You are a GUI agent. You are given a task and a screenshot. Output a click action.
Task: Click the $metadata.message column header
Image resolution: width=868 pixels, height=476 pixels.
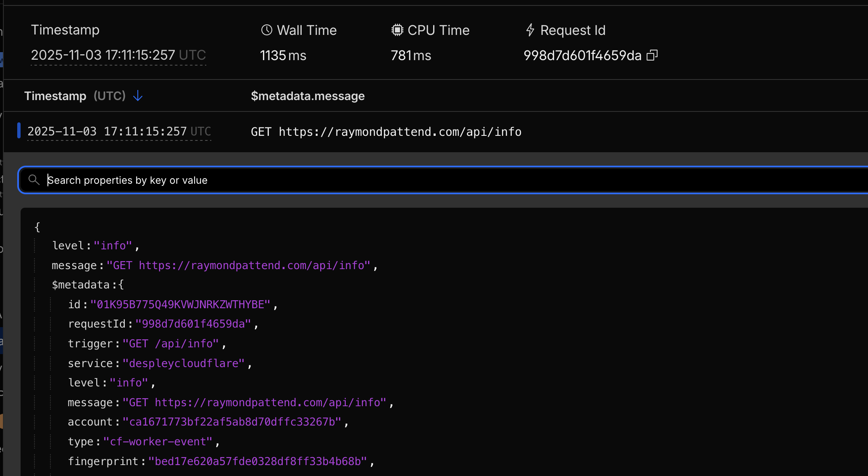pos(308,96)
